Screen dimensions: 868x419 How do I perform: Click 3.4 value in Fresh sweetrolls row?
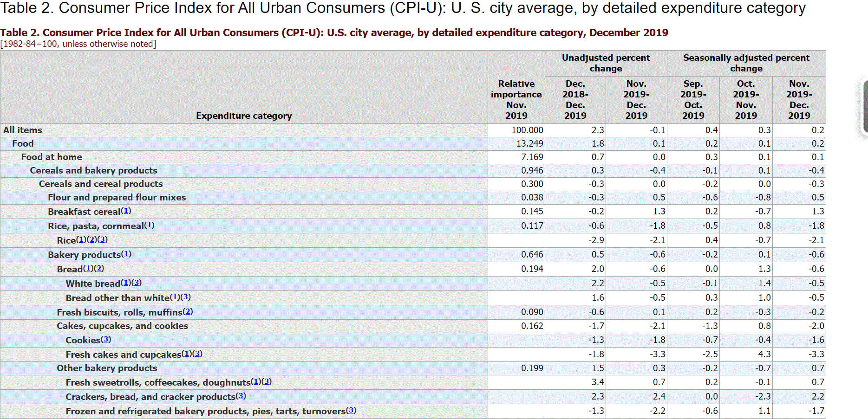click(x=598, y=382)
